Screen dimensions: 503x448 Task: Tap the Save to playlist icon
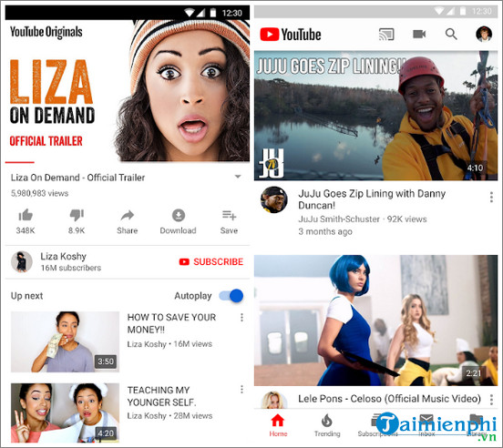click(229, 215)
